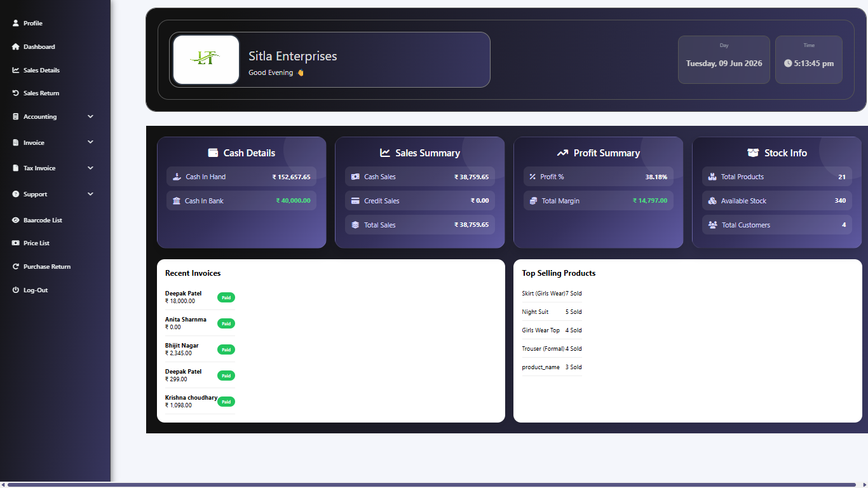Click the horizontal scrollbar at the bottom

pyautogui.click(x=431, y=485)
